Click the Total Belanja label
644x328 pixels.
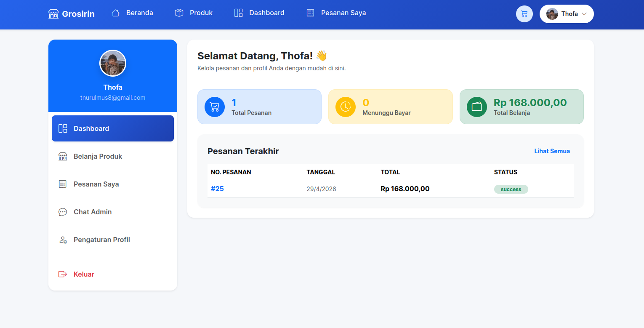click(512, 113)
